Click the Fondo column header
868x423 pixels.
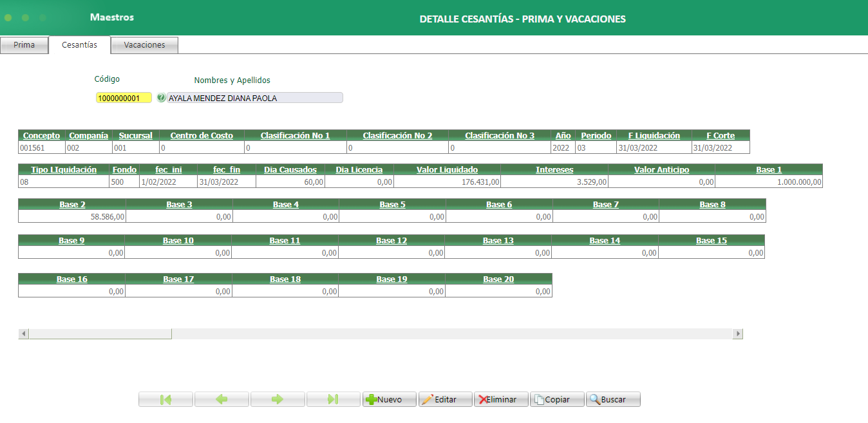(x=124, y=169)
